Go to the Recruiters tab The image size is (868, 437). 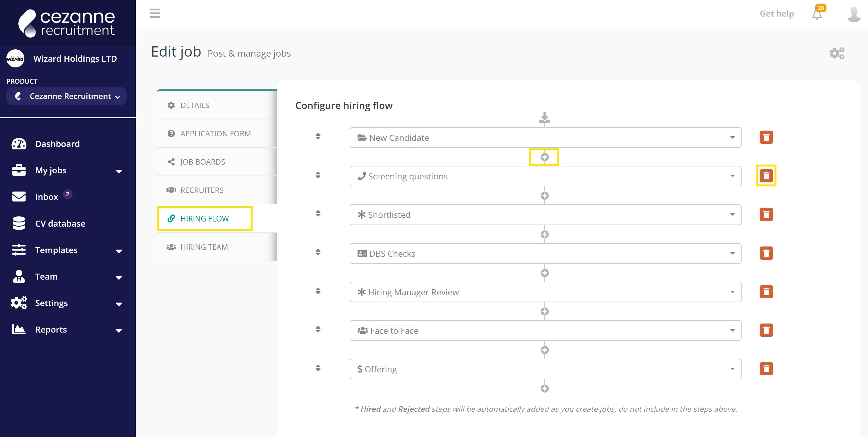coord(217,190)
